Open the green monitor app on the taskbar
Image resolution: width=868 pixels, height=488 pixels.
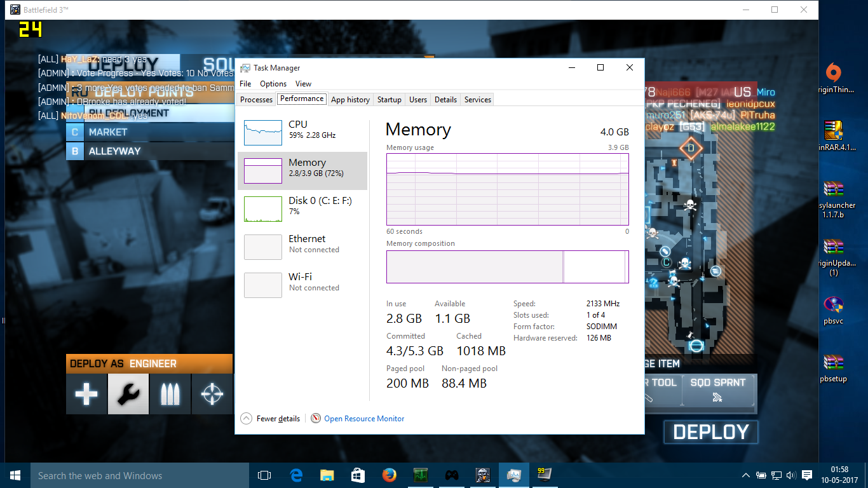click(x=420, y=475)
